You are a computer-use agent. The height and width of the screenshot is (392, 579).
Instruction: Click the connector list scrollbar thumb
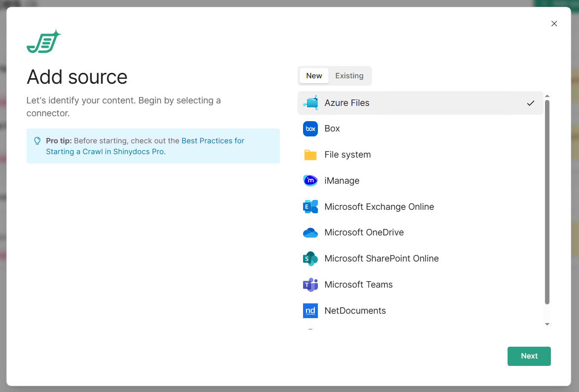coord(547,202)
